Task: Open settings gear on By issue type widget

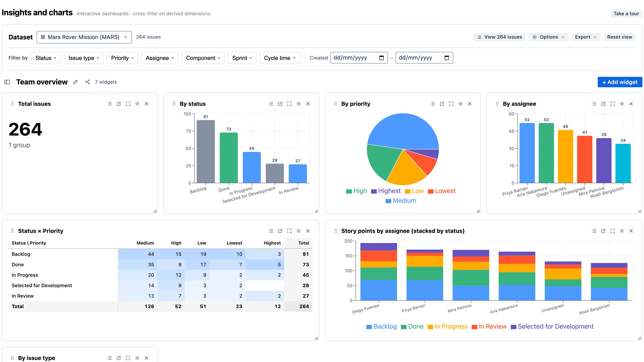Action: 137,358
